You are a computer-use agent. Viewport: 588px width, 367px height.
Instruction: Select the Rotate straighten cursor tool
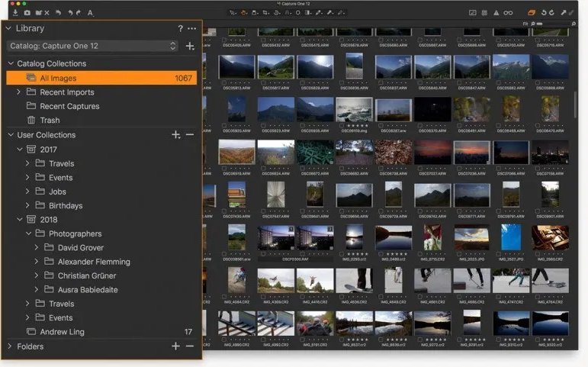pyautogui.click(x=277, y=13)
